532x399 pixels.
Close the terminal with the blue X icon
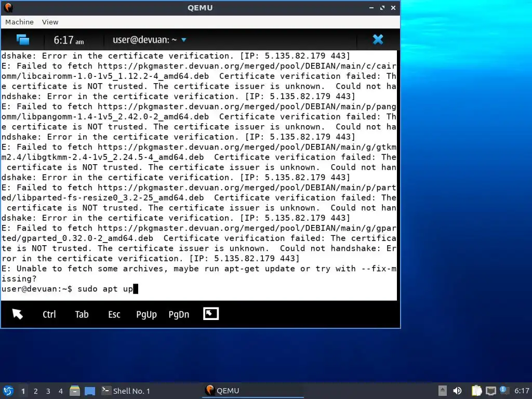[378, 39]
